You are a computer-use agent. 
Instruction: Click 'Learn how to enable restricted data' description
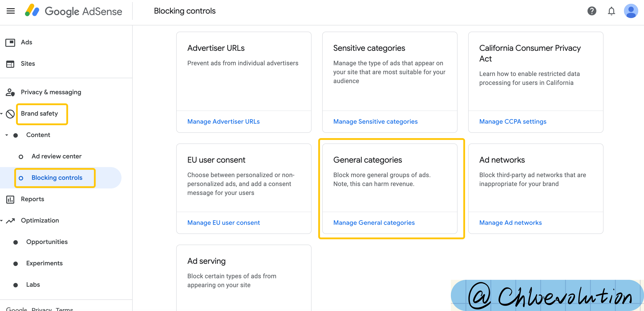pyautogui.click(x=529, y=78)
